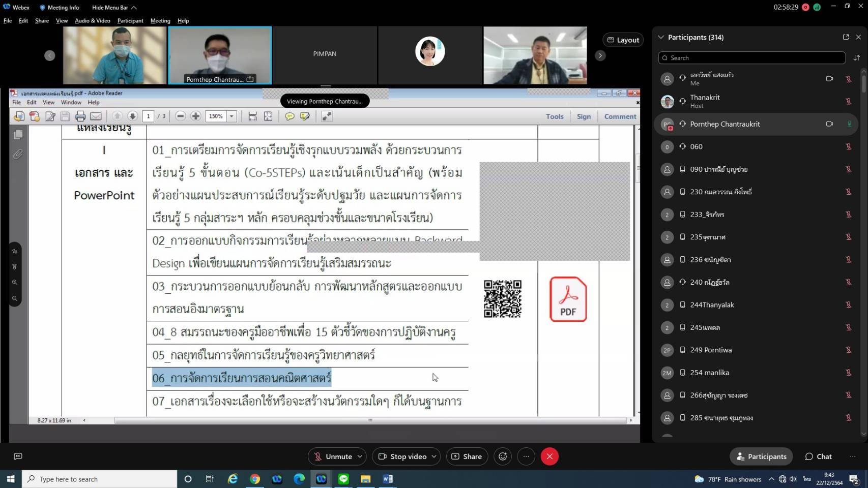Toggle closed captions icon at bottom left
The width and height of the screenshot is (868, 488).
[x=18, y=456]
